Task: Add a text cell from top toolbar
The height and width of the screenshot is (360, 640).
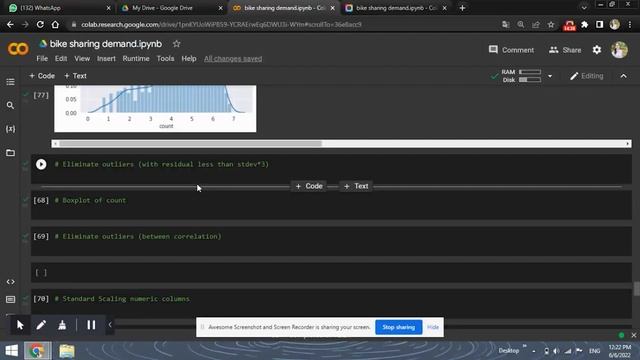Action: coord(75,76)
